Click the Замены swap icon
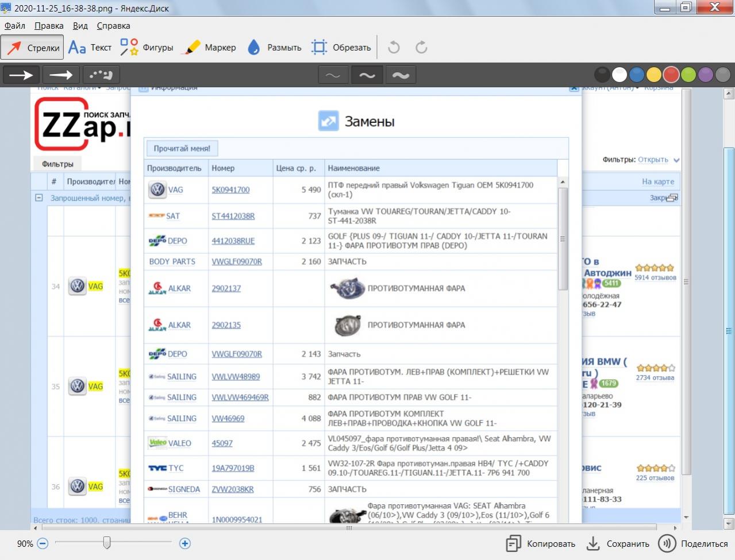 tap(328, 121)
